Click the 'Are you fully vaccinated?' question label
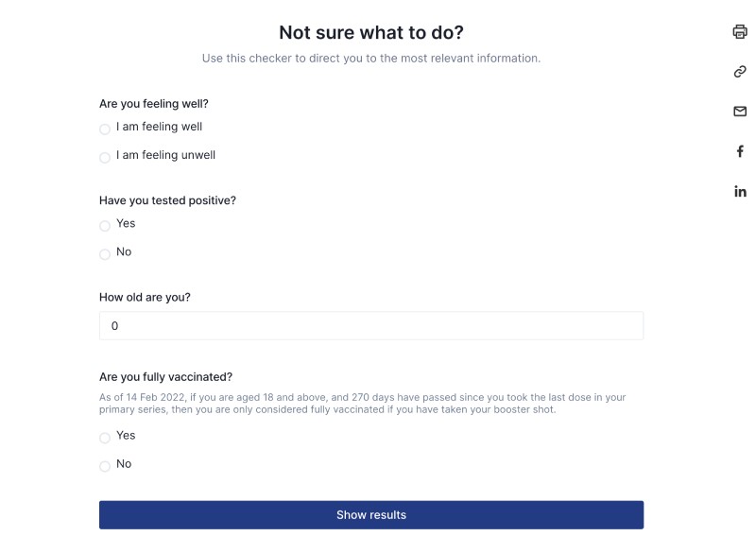 click(166, 377)
